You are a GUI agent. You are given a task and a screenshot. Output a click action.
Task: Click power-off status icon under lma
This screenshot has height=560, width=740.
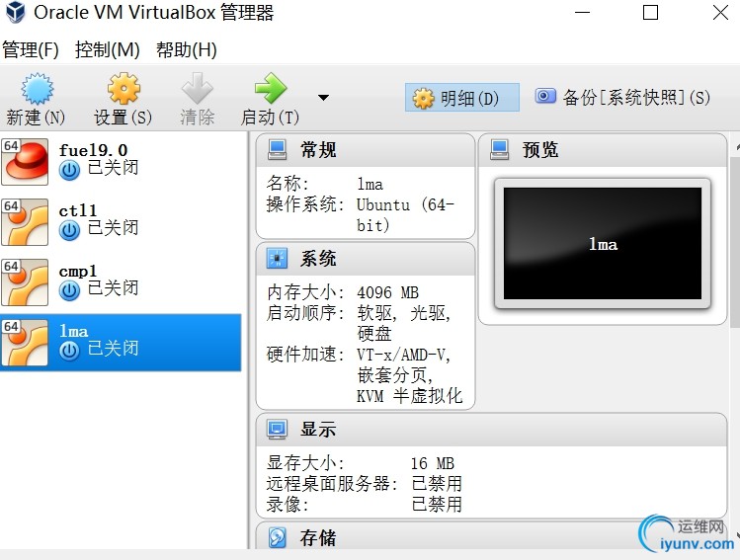[69, 352]
